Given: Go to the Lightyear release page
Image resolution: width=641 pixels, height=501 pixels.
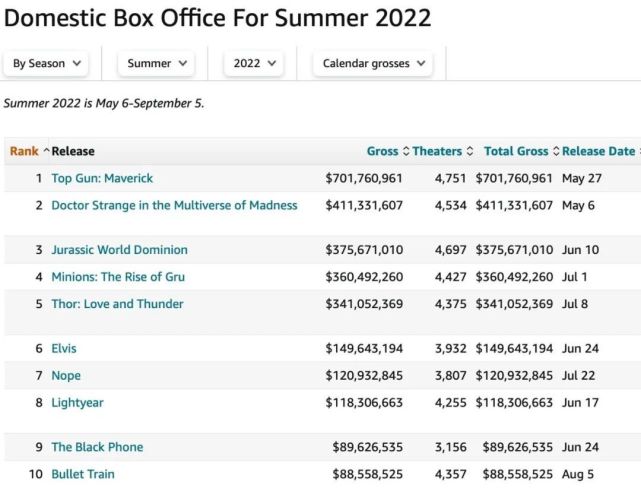Looking at the screenshot, I should coord(77,403).
